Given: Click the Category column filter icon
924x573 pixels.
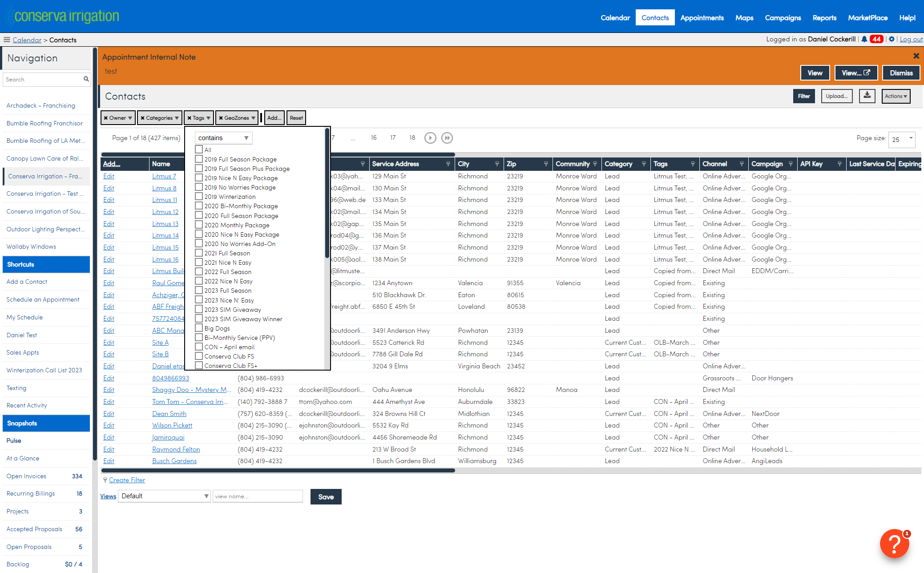Looking at the screenshot, I should [644, 164].
